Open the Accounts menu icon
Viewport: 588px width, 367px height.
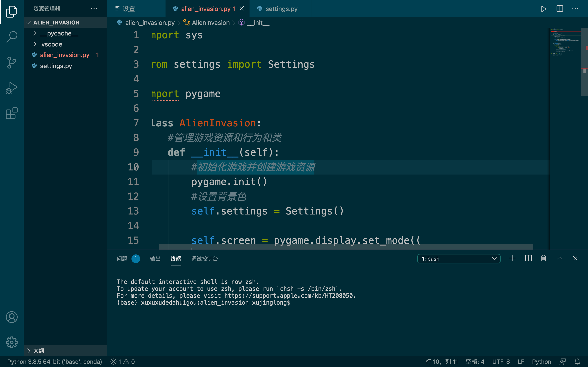pyautogui.click(x=12, y=317)
